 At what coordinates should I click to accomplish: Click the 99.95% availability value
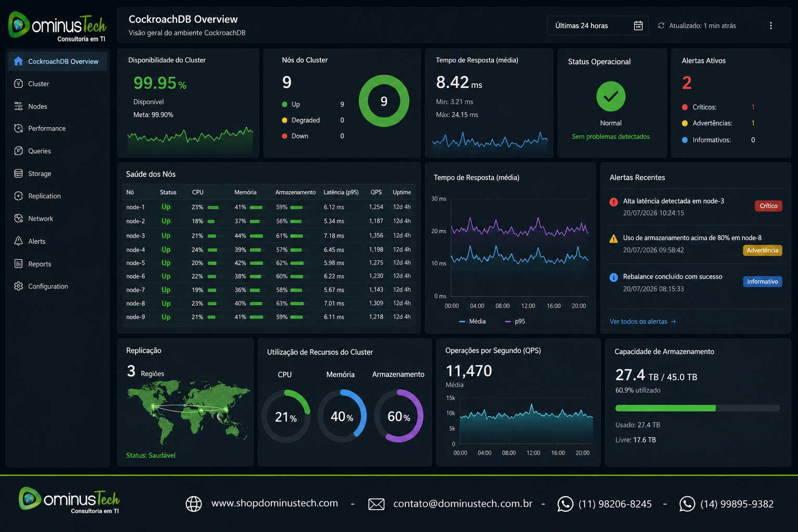point(160,83)
